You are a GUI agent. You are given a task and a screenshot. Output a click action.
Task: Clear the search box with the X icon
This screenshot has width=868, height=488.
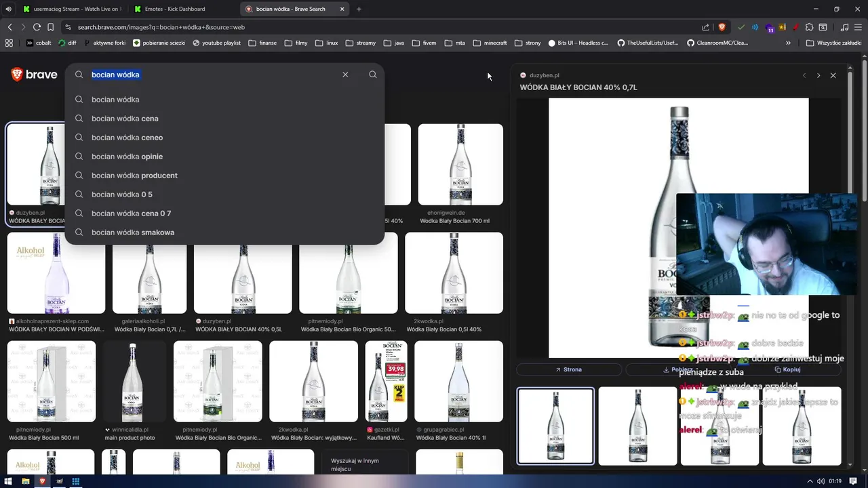tap(345, 75)
